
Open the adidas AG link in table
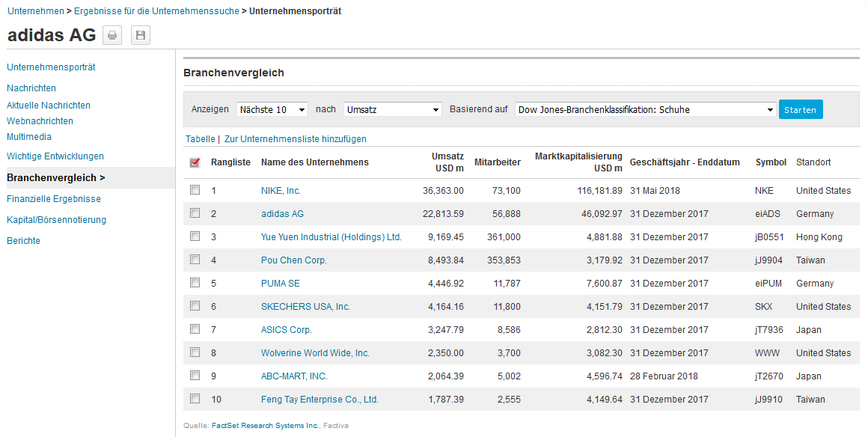(x=282, y=214)
